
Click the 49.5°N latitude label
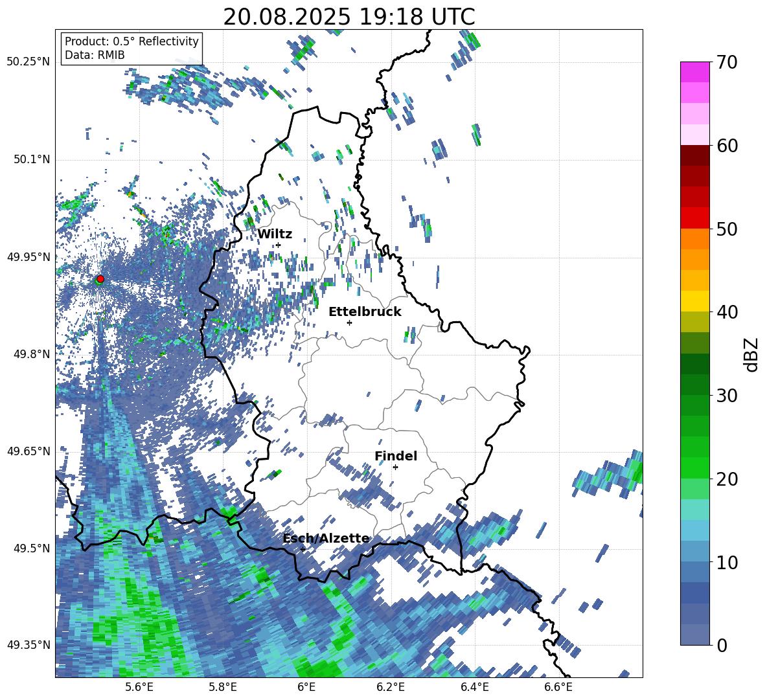pos(31,548)
